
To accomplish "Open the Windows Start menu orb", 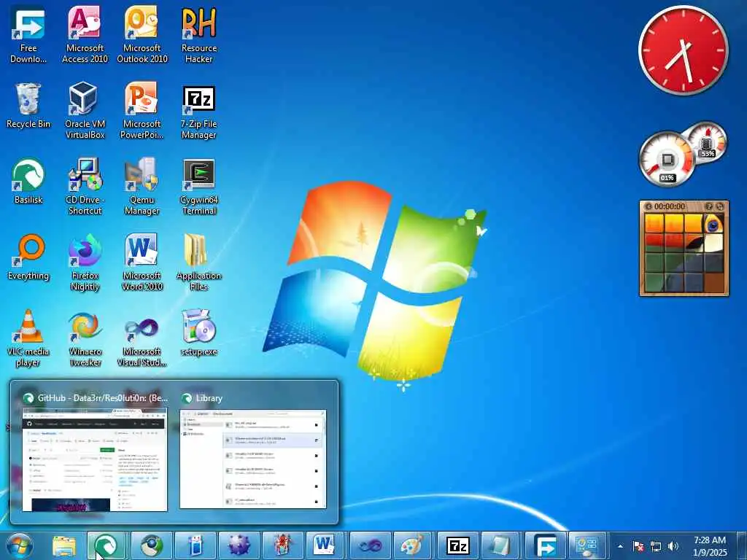I will [x=20, y=545].
